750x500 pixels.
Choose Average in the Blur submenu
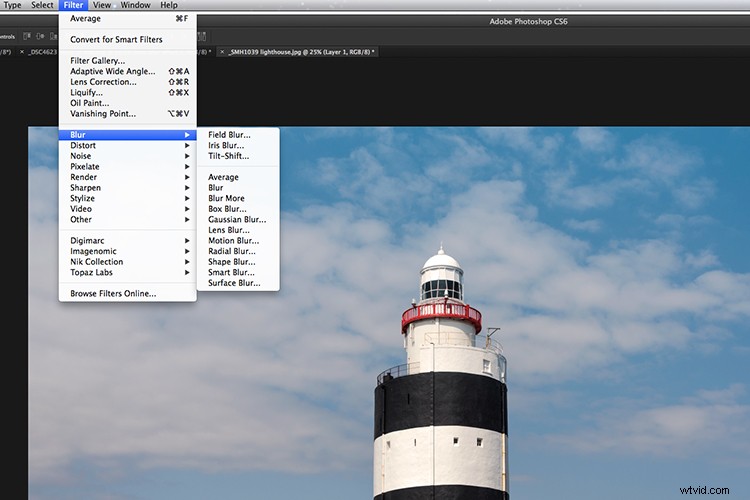point(238,177)
